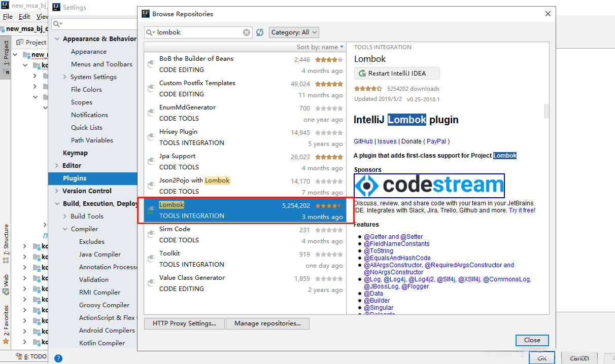Select the Lombok plugin row
The height and width of the screenshot is (364, 615).
246,210
